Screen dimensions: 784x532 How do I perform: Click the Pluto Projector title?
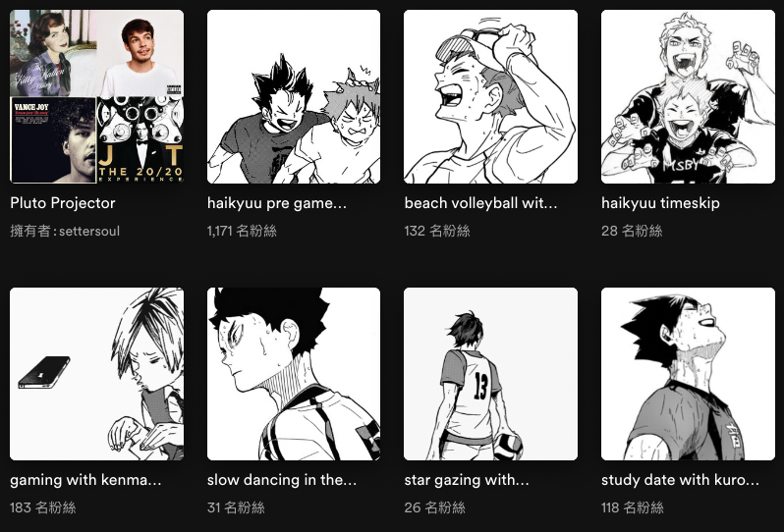point(63,203)
